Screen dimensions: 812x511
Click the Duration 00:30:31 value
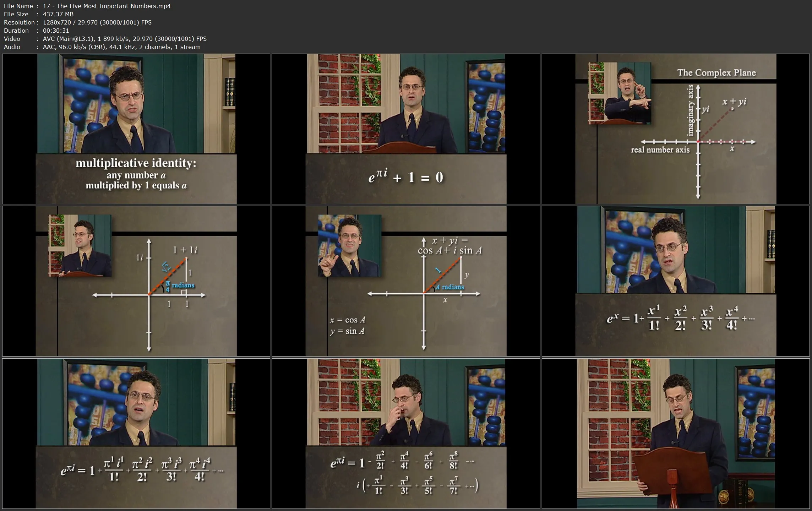point(56,31)
